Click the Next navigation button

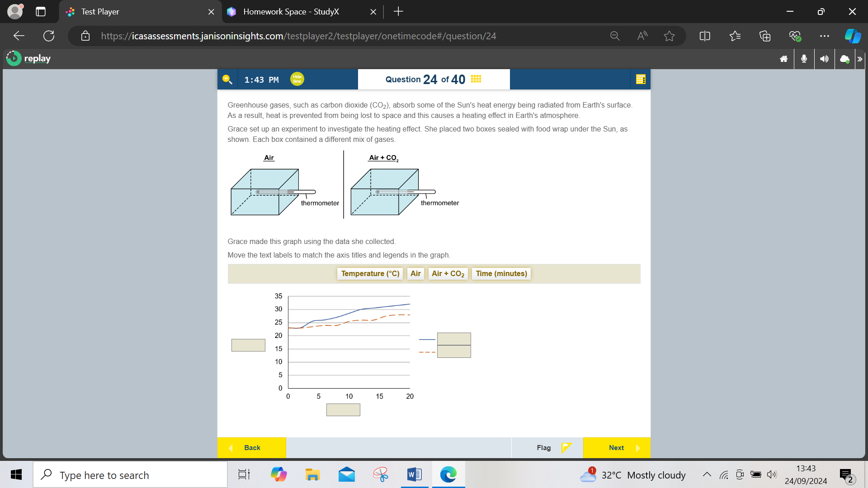(x=617, y=447)
